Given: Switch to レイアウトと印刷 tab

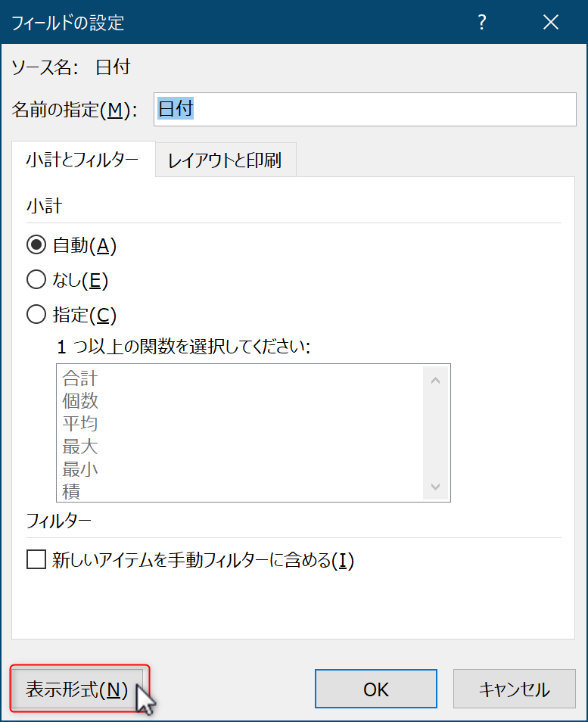Looking at the screenshot, I should 226,160.
